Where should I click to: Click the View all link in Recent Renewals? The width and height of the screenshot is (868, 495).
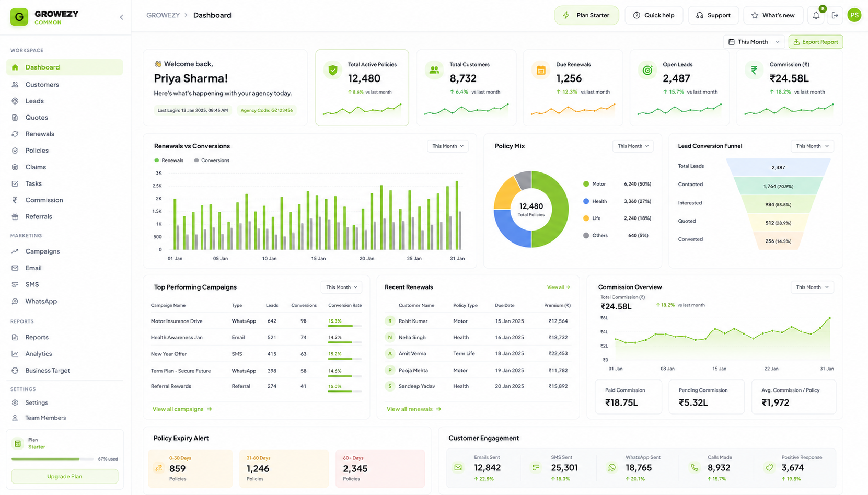559,287
